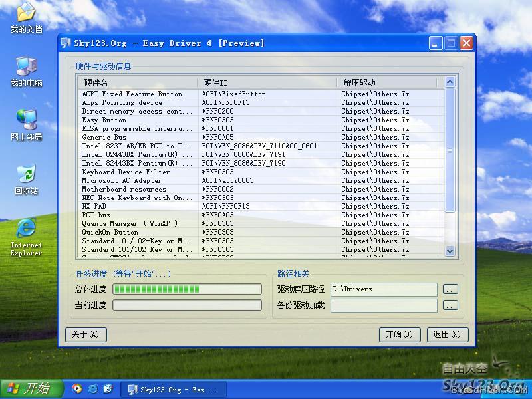This screenshot has width=532, height=399.
Task: Click hardware ID ACPI\acpi0003
Action: [x=227, y=180]
